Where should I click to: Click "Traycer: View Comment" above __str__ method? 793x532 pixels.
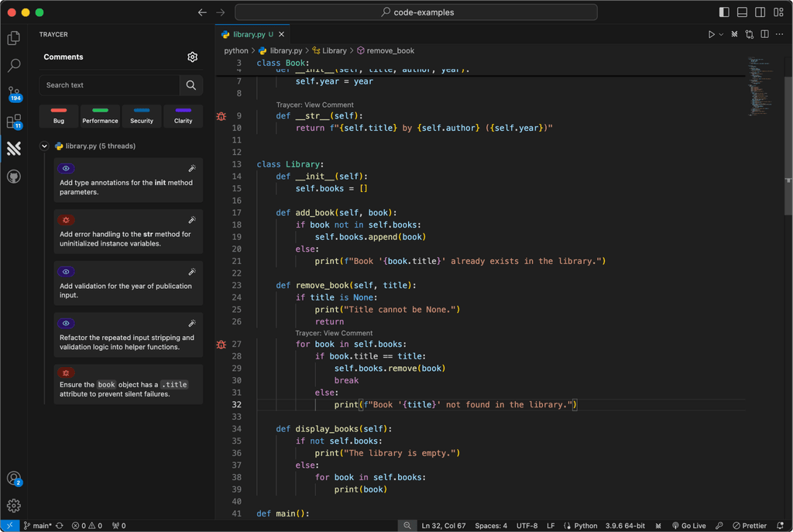click(x=314, y=105)
